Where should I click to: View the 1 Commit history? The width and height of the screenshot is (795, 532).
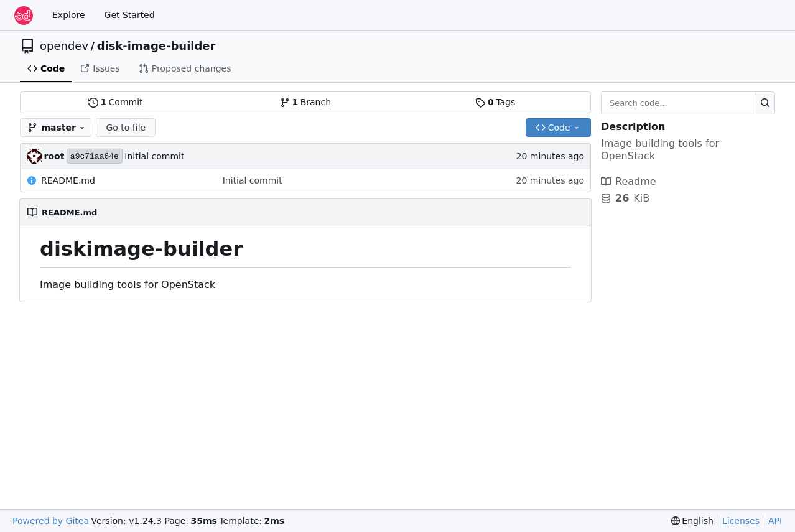click(x=116, y=102)
